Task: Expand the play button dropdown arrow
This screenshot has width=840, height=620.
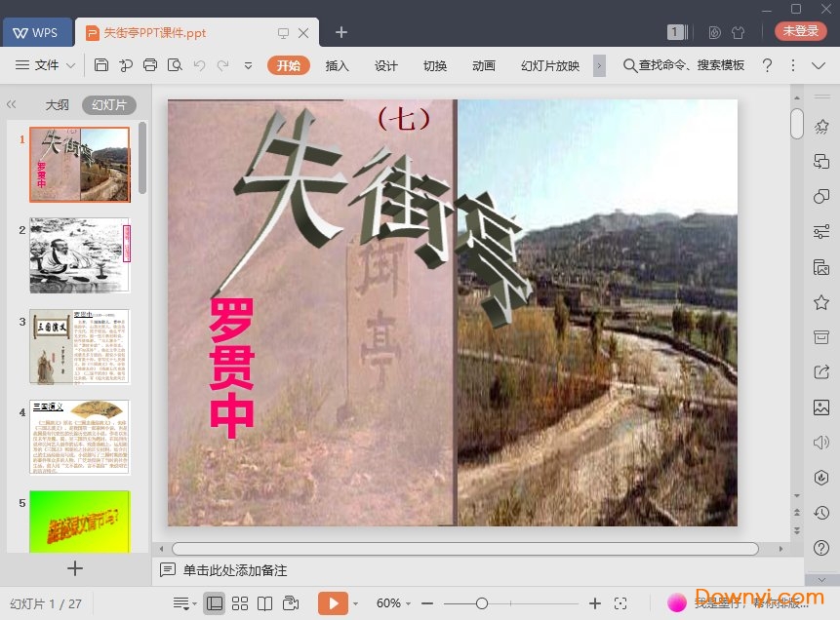Action: coord(355,602)
